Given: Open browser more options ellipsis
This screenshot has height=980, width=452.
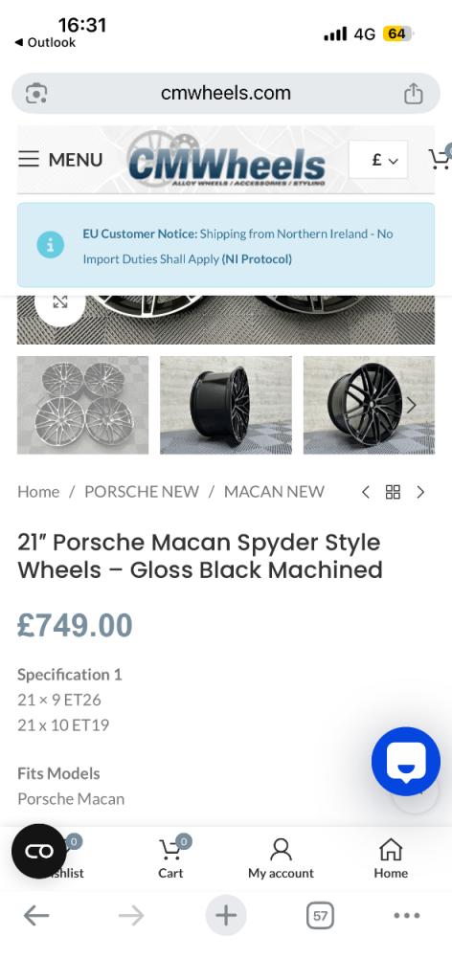Looking at the screenshot, I should (407, 916).
